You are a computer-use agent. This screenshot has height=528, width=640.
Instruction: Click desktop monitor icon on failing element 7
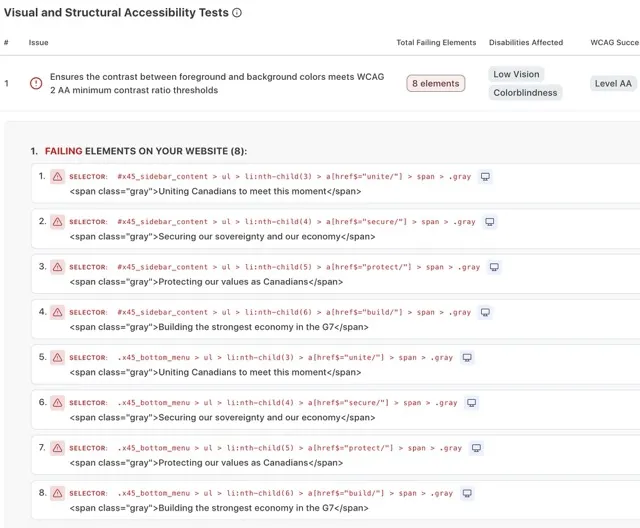(477, 448)
